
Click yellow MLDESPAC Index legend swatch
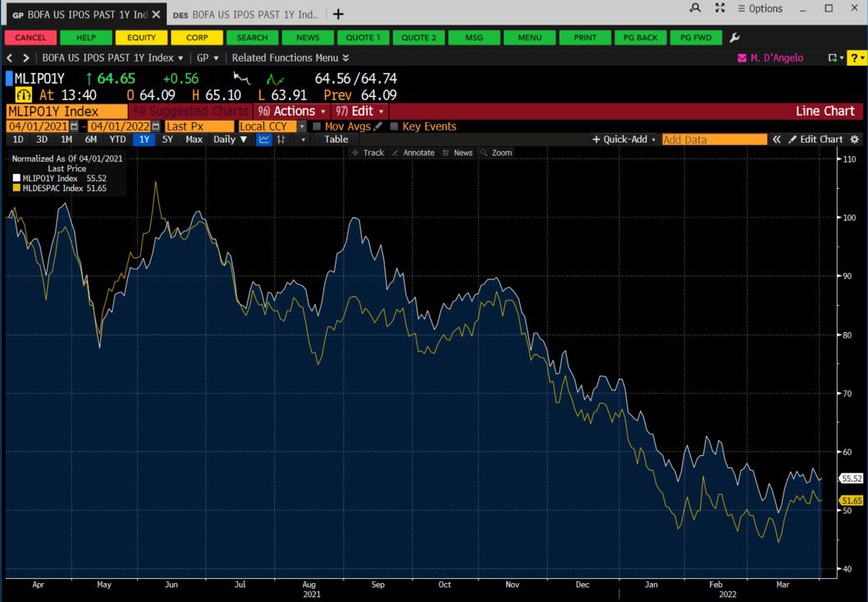click(16, 188)
